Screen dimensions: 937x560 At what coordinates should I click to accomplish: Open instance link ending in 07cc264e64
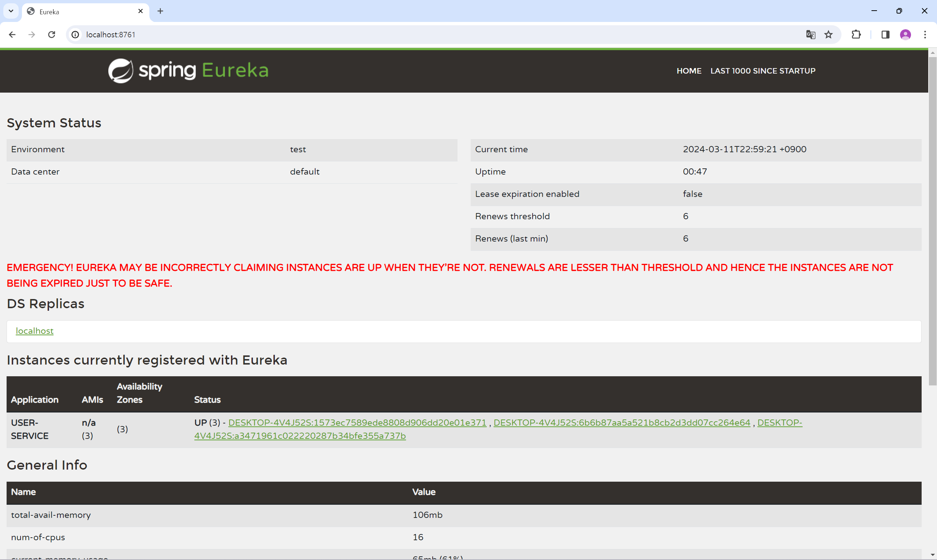621,423
